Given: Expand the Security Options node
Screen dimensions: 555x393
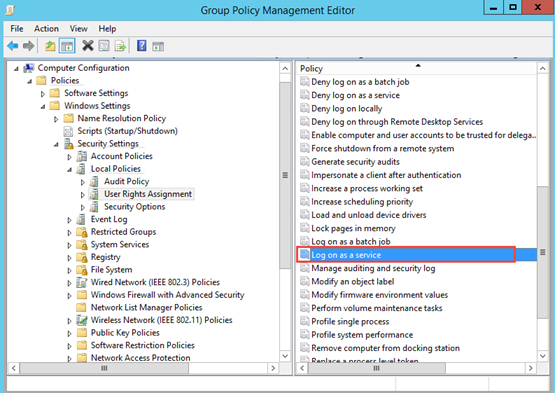Looking at the screenshot, I should [x=82, y=207].
